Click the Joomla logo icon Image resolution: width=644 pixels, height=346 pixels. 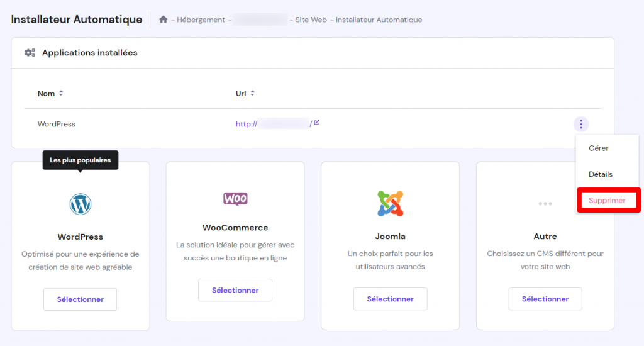[390, 204]
